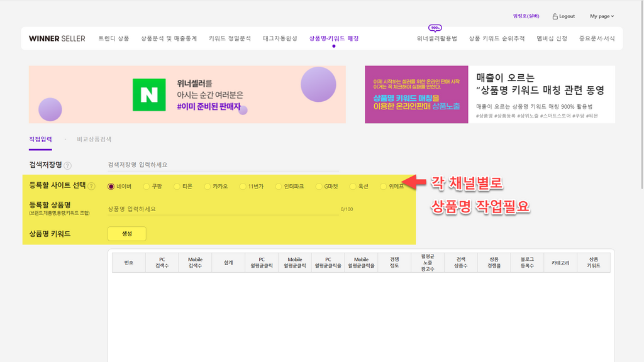Click the 블로그등록수 column header
644x362 pixels.
point(527,263)
